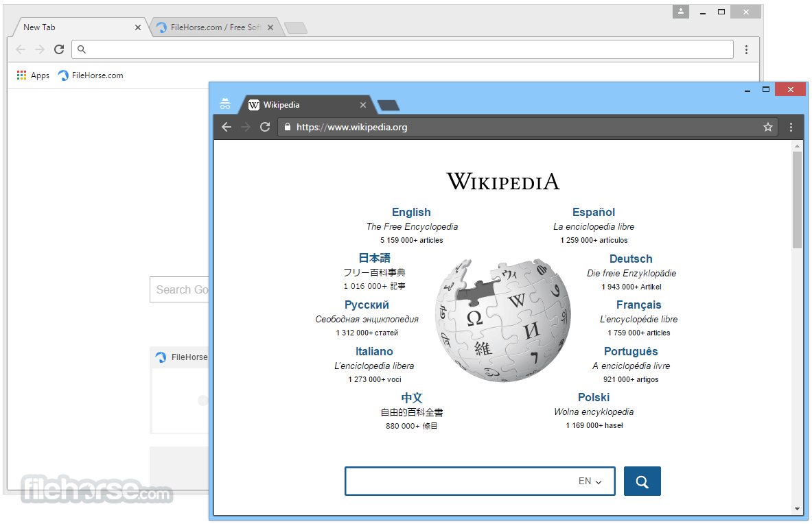
Task: Switch to the New Tab tab
Action: click(x=78, y=27)
